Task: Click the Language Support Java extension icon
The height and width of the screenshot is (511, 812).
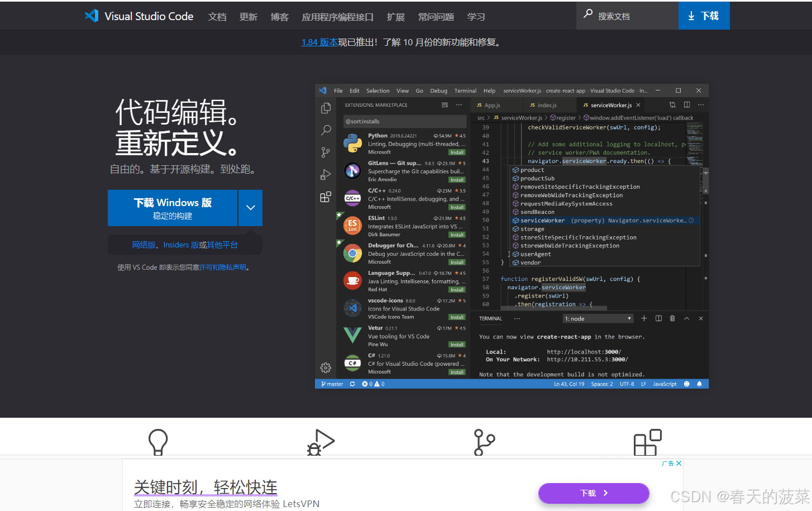Action: [352, 281]
